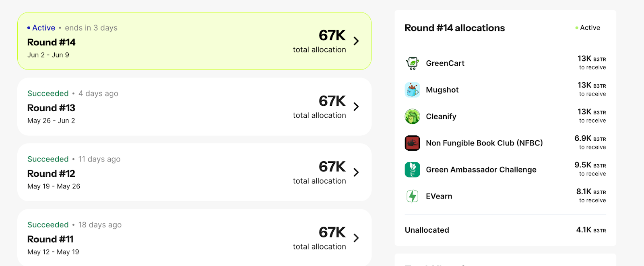Screen dimensions: 644x266
Task: Select the Round #11 title
Action: [x=51, y=239]
